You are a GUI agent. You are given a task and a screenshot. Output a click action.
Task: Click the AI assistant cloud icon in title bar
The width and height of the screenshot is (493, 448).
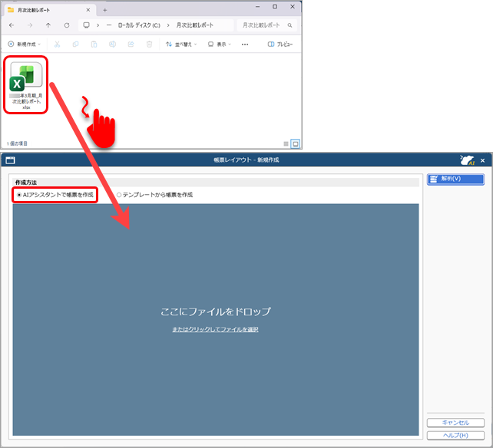467,160
